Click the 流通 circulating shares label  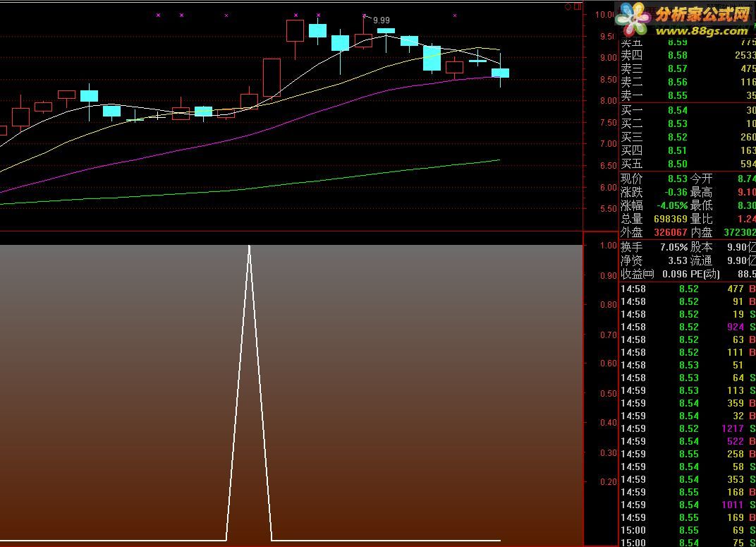click(x=701, y=261)
